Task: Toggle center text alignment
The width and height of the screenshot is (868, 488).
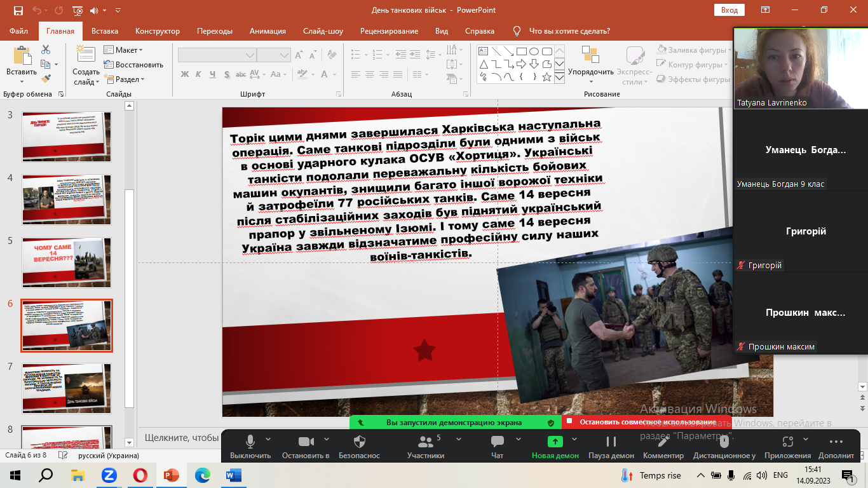Action: coord(369,74)
